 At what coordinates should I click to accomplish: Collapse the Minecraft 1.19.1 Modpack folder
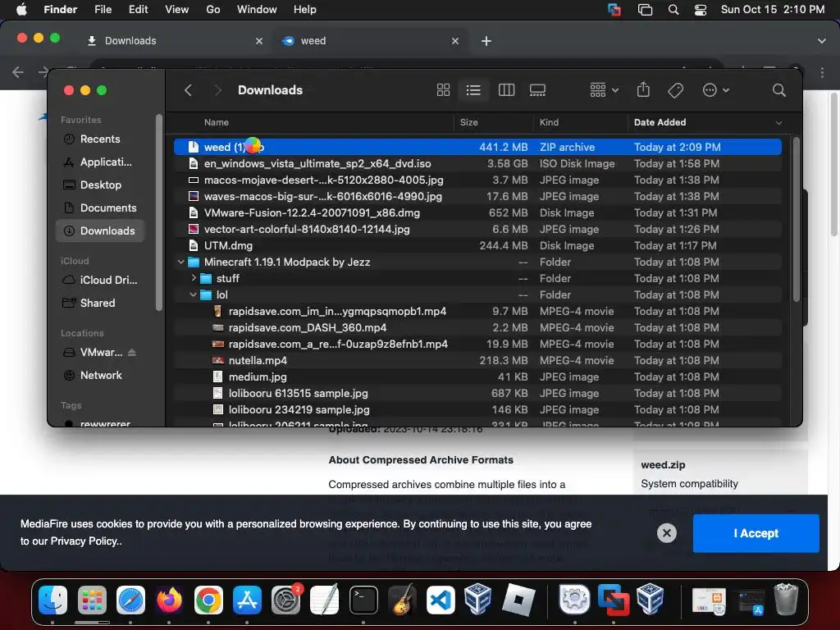[180, 262]
